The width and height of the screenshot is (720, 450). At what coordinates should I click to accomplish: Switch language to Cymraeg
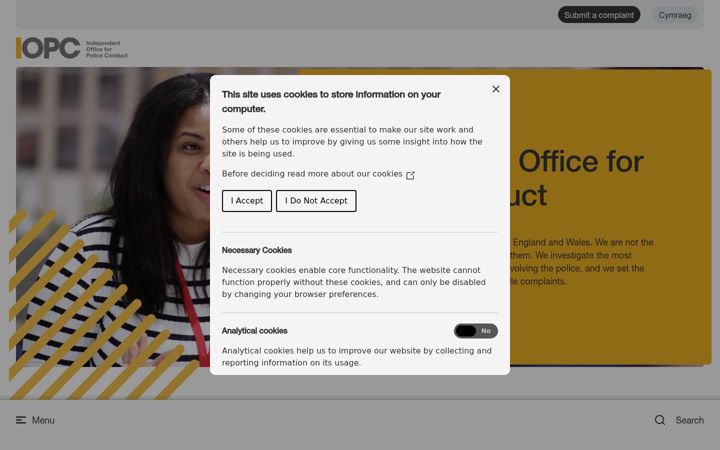pyautogui.click(x=675, y=15)
